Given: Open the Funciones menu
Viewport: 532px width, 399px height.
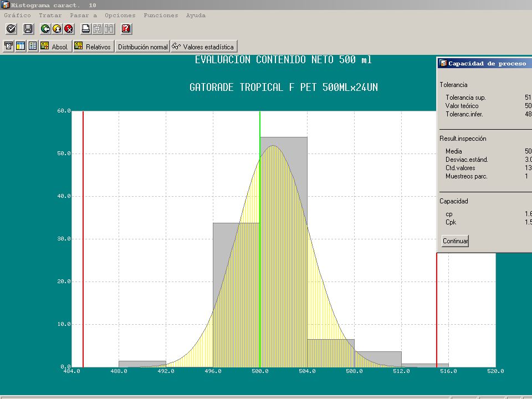Looking at the screenshot, I should coord(161,16).
